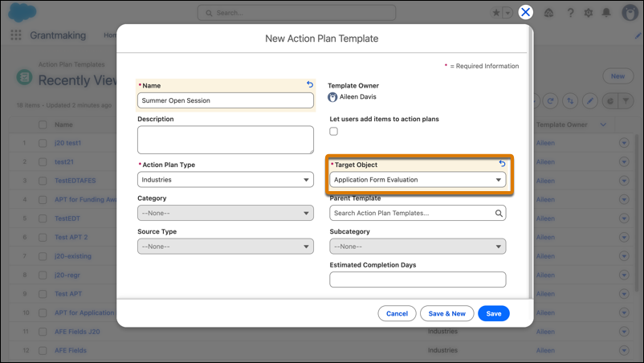The image size is (644, 363).
Task: Check the row checkbox for Test APT 2
Action: [x=43, y=238]
